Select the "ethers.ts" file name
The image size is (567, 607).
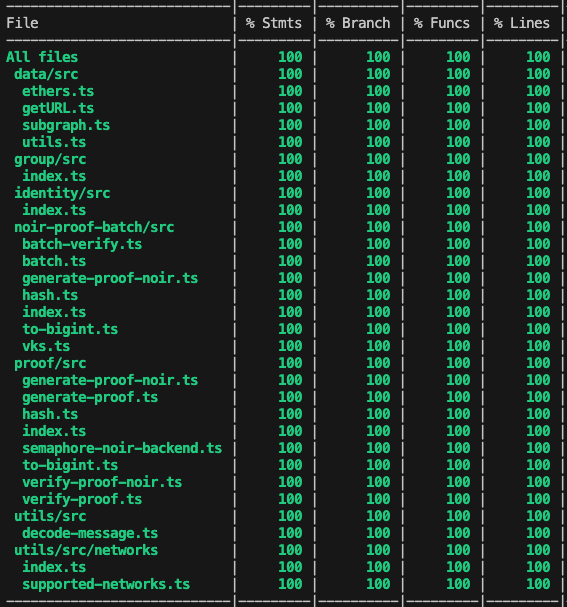tap(58, 91)
